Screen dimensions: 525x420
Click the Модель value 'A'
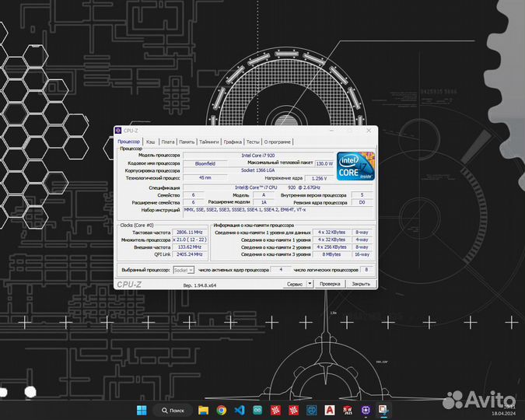(264, 195)
